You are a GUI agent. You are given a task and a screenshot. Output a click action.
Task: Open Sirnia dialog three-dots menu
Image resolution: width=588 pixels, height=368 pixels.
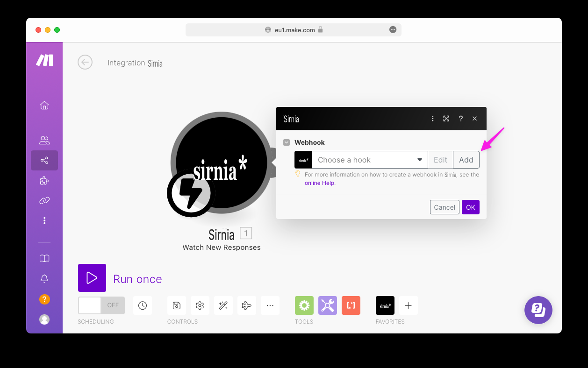(433, 119)
